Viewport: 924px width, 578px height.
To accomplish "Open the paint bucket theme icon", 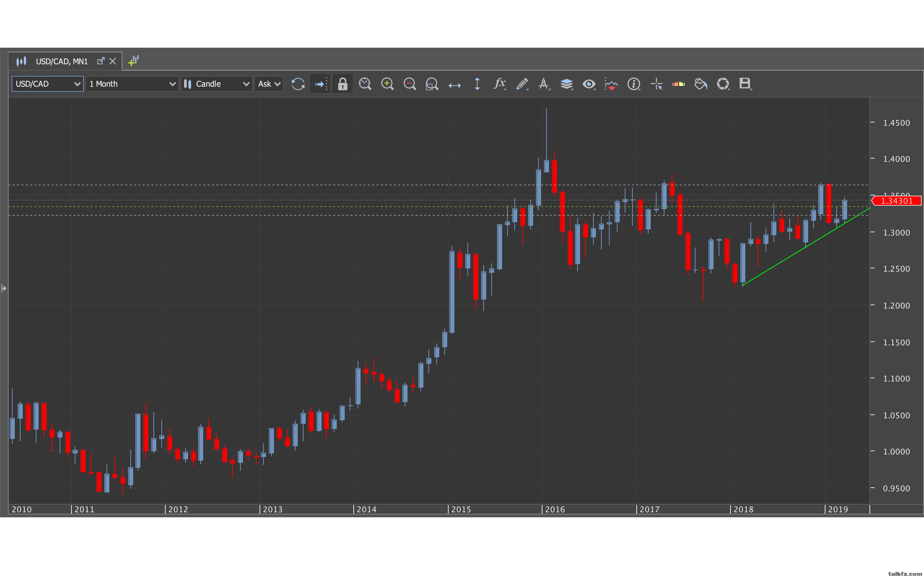I will click(701, 84).
